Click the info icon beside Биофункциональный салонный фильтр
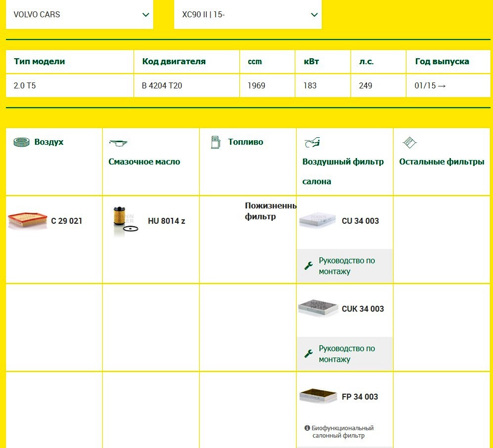Screen dimensions: 493x448 tap(307, 428)
